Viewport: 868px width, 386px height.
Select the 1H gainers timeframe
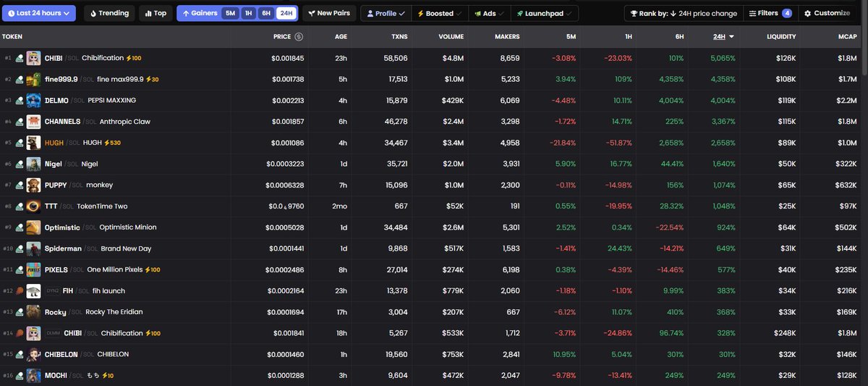pos(248,13)
